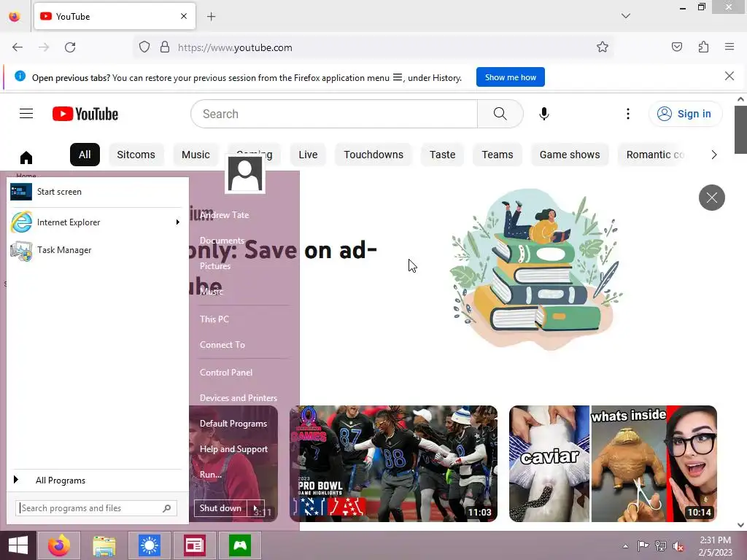
Task: Open a new browser tab
Action: [x=211, y=17]
